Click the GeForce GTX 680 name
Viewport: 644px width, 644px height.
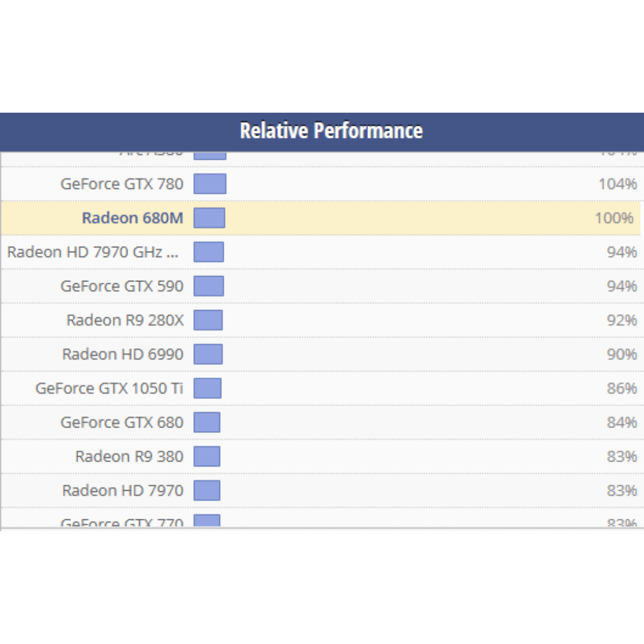122,422
